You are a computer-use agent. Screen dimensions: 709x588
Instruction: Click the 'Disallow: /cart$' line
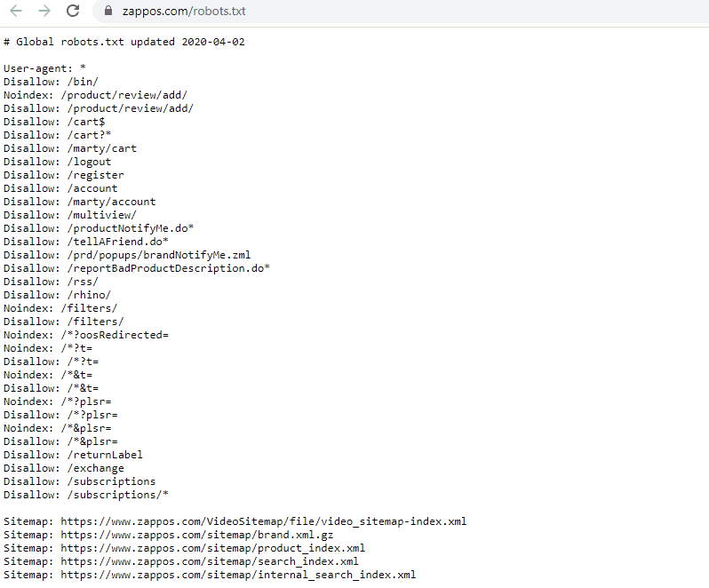point(54,122)
